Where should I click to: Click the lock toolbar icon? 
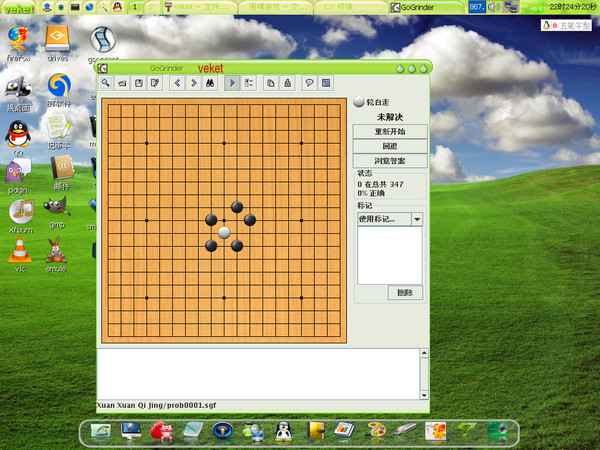click(x=287, y=83)
